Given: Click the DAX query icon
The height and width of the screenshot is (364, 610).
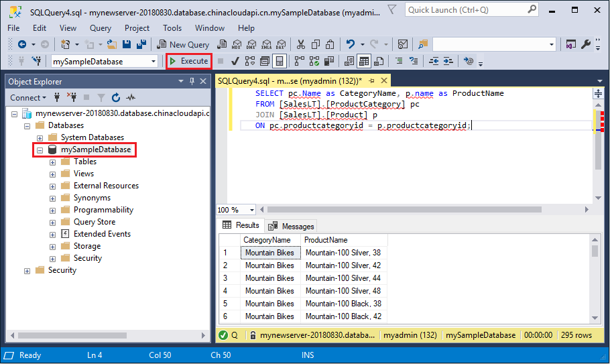Looking at the screenshot, I should 281,44.
